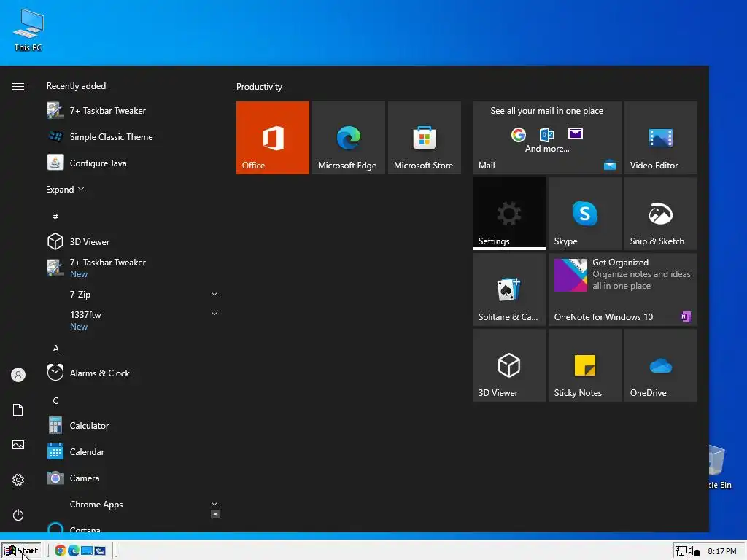
Task: Open the Sticky Notes tile
Action: click(x=585, y=365)
